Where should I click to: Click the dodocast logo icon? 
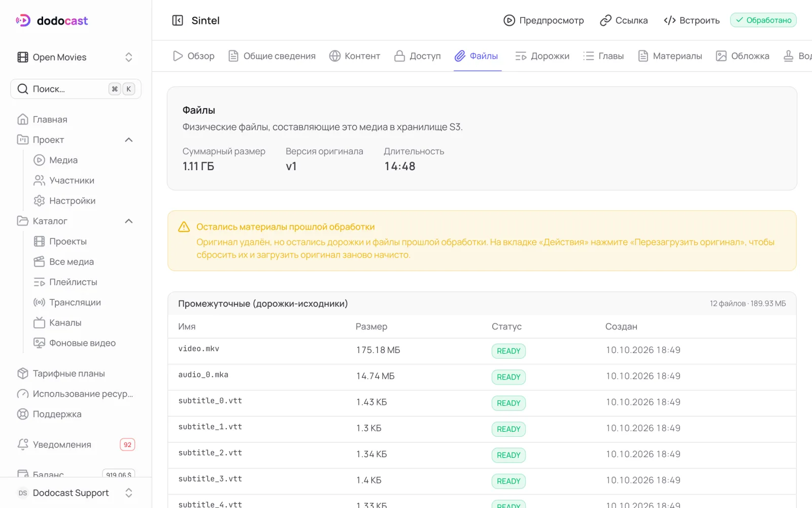pyautogui.click(x=23, y=20)
